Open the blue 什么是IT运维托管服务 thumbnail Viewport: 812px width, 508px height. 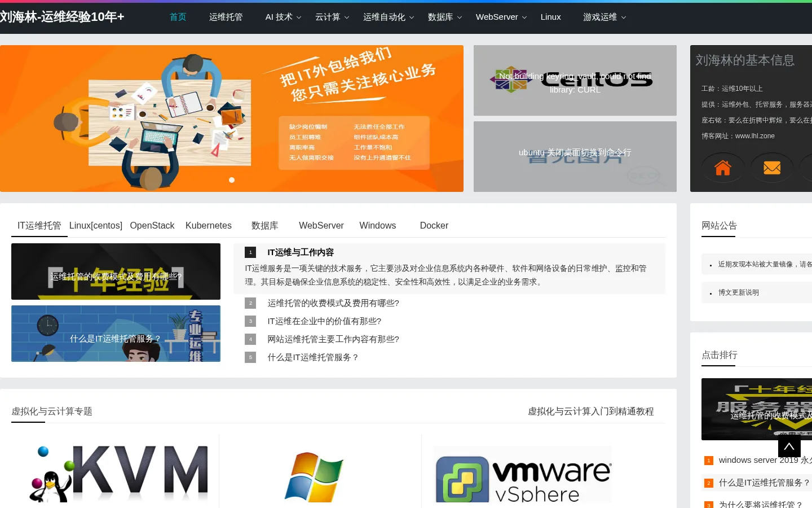(x=116, y=334)
